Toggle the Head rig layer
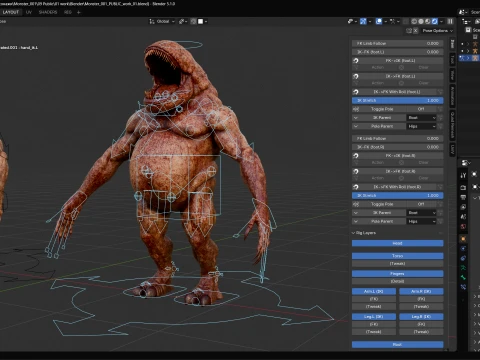 coord(398,243)
